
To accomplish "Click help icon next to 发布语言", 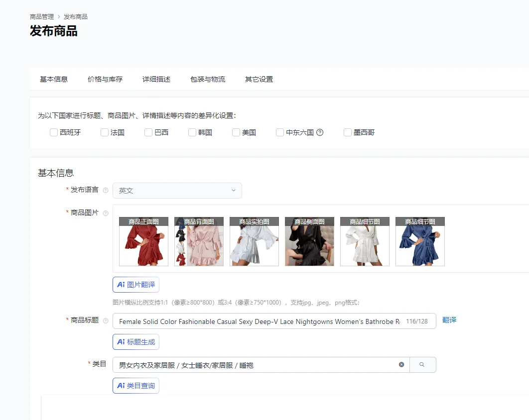I will click(x=105, y=190).
